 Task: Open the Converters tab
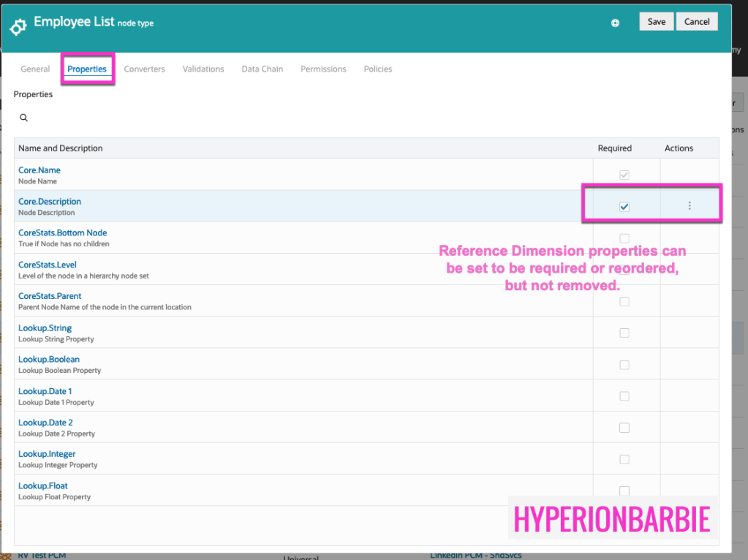pyautogui.click(x=144, y=69)
